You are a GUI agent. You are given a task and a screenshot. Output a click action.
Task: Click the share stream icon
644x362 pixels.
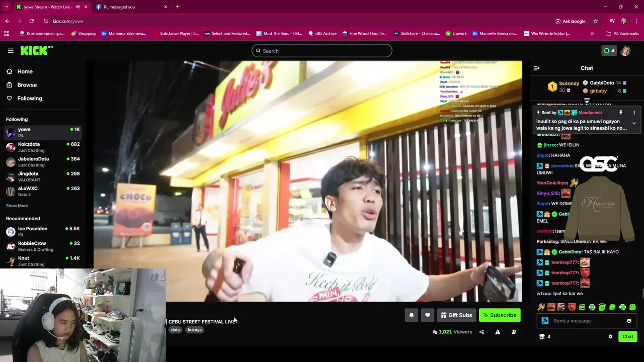coord(481,332)
